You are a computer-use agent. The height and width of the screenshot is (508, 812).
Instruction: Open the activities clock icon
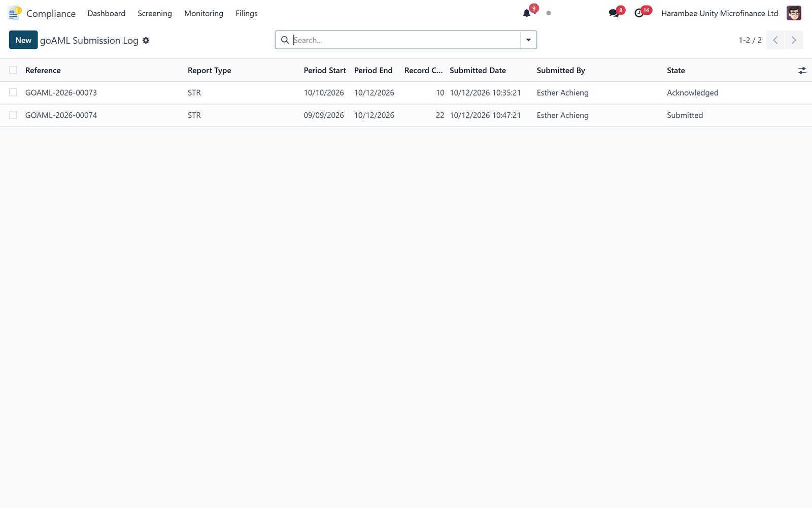coord(639,13)
